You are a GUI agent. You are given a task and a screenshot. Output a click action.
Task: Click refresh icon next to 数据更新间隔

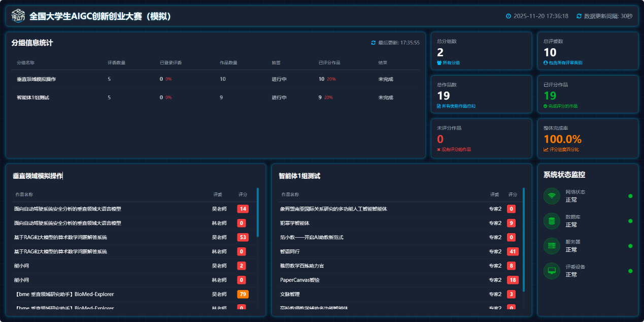pyautogui.click(x=579, y=16)
